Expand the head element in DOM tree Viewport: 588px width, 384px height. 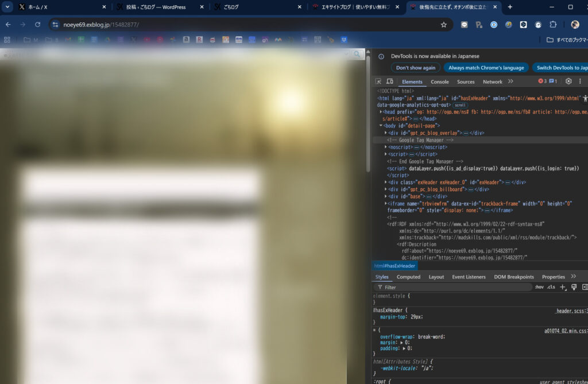pos(381,111)
